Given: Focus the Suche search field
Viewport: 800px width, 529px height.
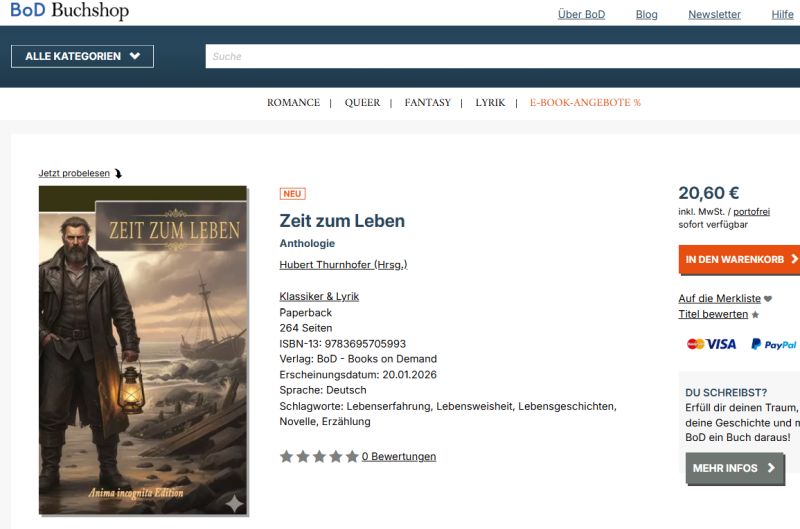Looking at the screenshot, I should pyautogui.click(x=503, y=56).
